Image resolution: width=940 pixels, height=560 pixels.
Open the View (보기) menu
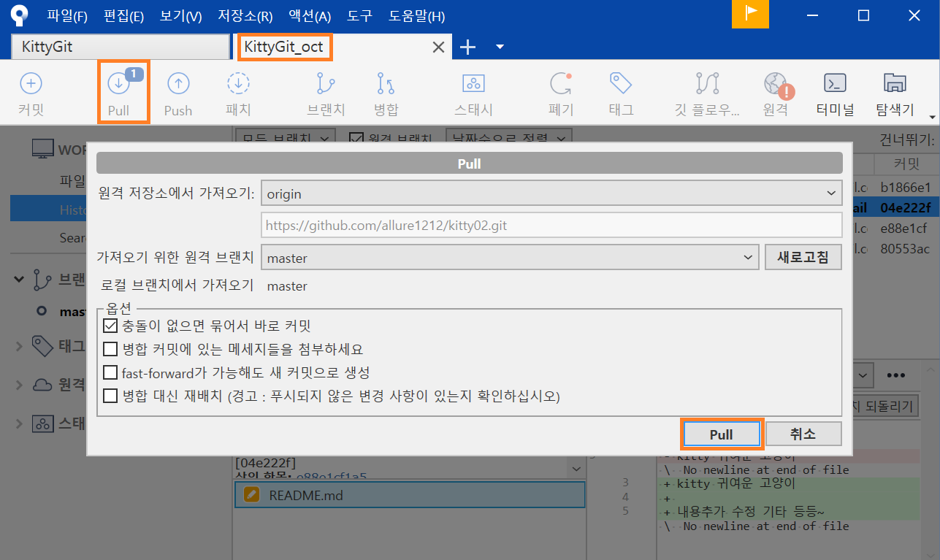(x=180, y=15)
